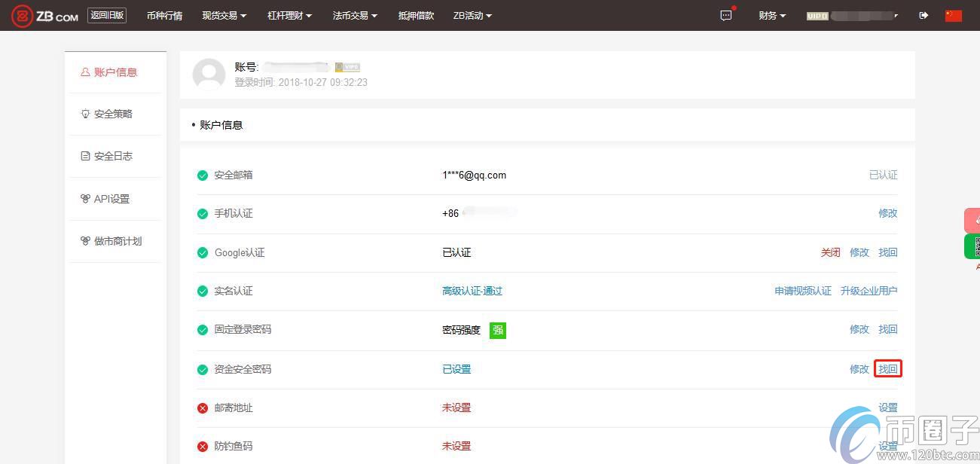Click 已设置 status in 资金安全密码 row

[x=456, y=369]
